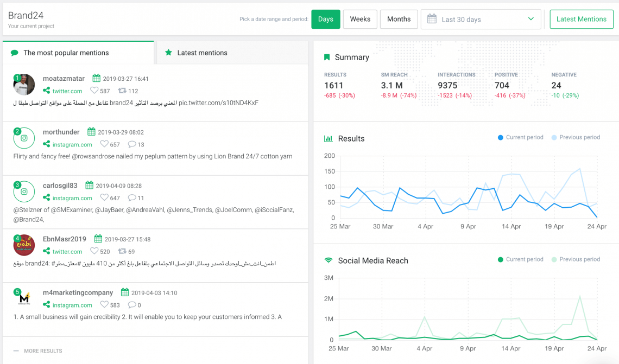The width and height of the screenshot is (619, 364).
Task: Open m4marketingcompany logo avatar
Action: click(24, 298)
